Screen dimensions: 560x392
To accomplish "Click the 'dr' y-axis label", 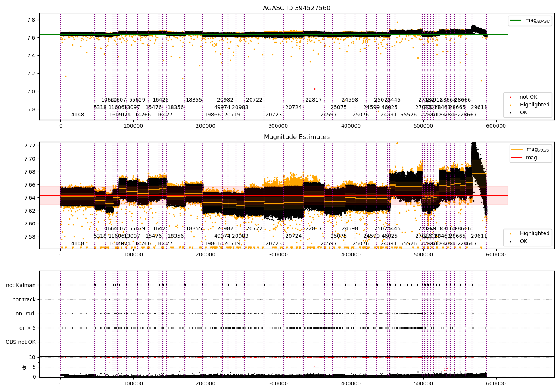I will (x=24, y=367).
